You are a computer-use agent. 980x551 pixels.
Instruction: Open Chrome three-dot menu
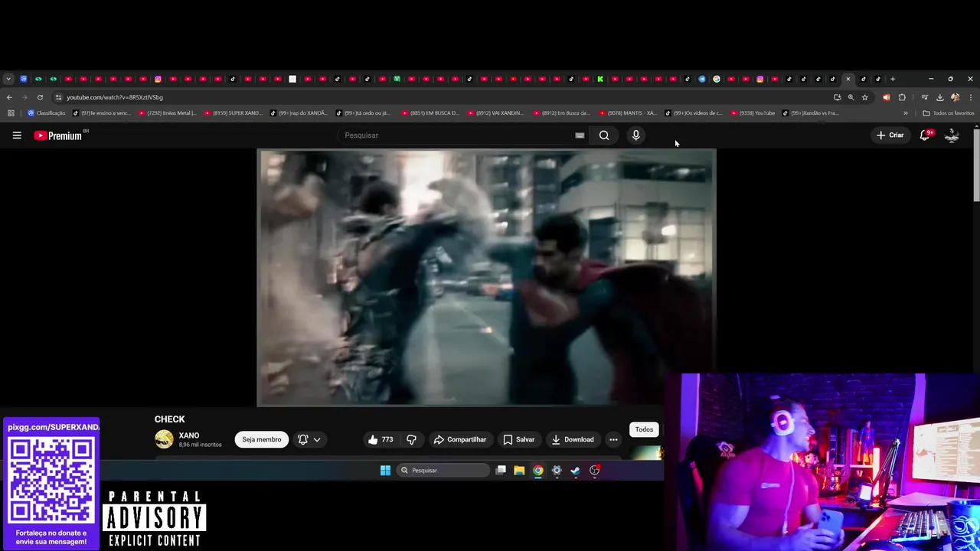point(971,97)
